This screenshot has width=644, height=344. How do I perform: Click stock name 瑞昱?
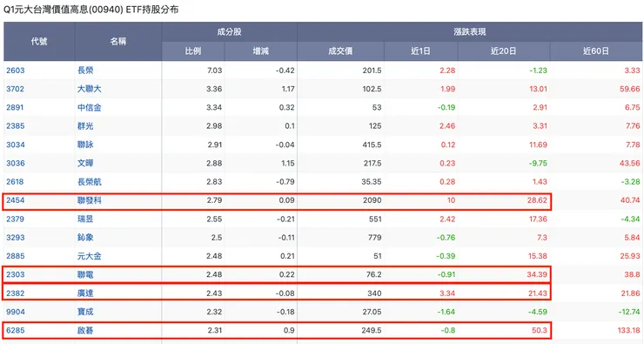click(85, 219)
